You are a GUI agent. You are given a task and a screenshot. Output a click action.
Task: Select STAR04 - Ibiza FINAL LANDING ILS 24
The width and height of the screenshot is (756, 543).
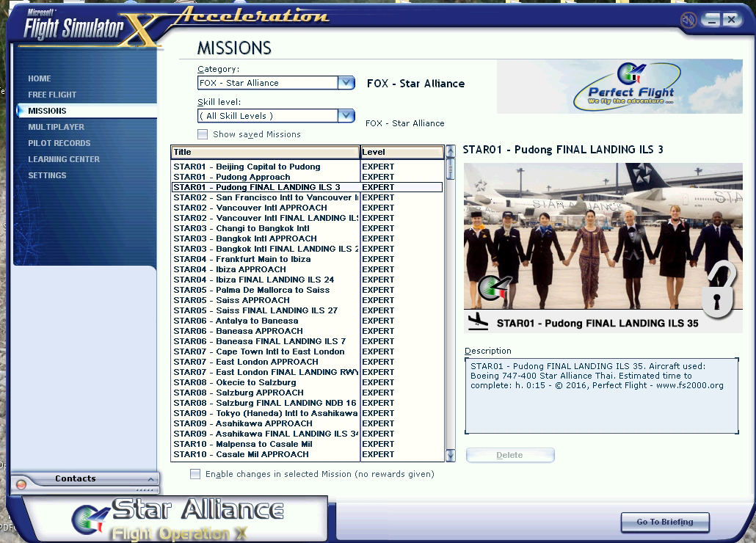pos(307,280)
